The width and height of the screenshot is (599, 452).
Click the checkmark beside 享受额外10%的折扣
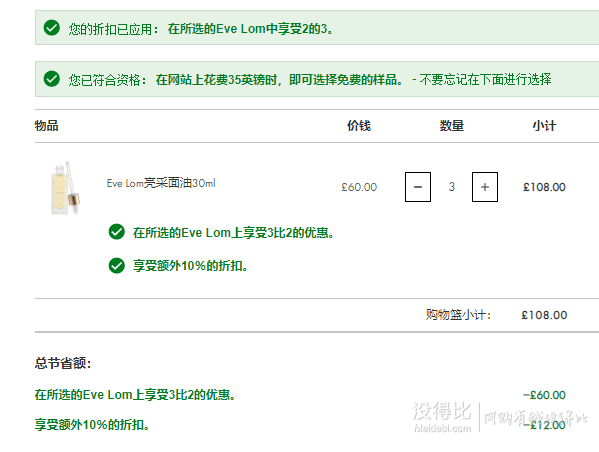(117, 266)
